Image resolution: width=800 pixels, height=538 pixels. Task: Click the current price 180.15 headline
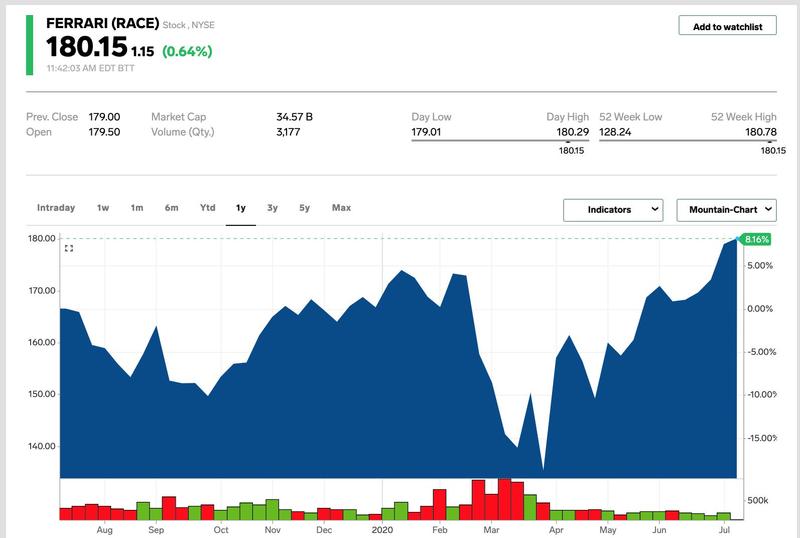pos(86,47)
